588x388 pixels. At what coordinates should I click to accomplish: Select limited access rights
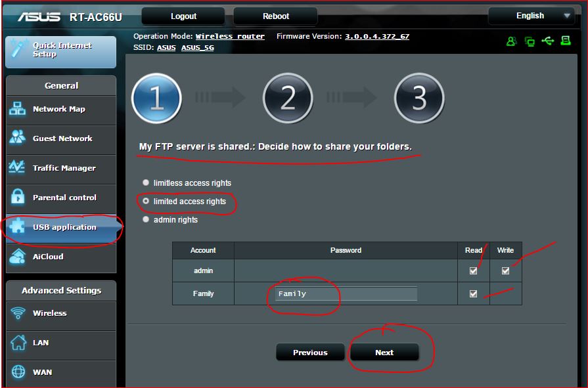click(145, 201)
